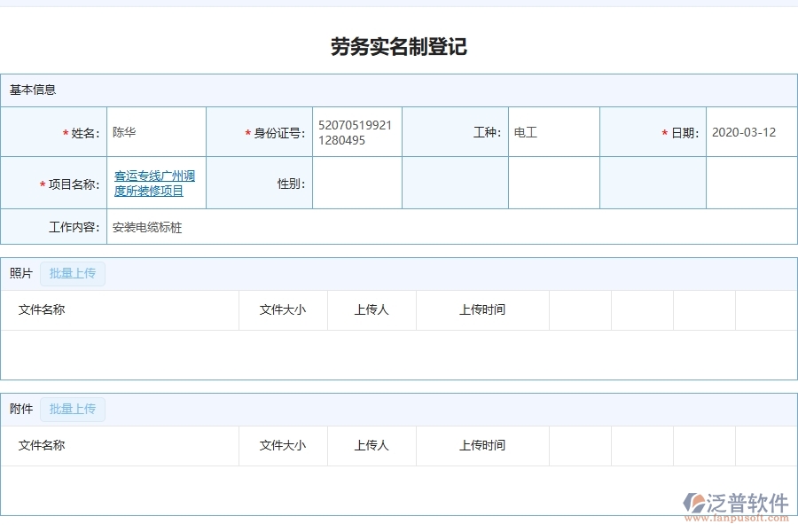Select the 身份证号 field value
The image size is (798, 532).
point(356,131)
